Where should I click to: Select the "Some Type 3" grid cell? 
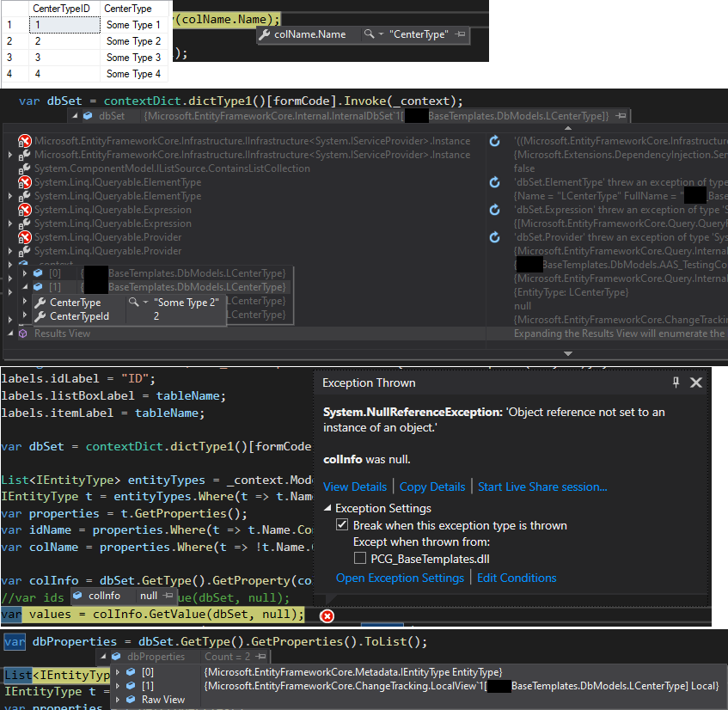pos(134,57)
